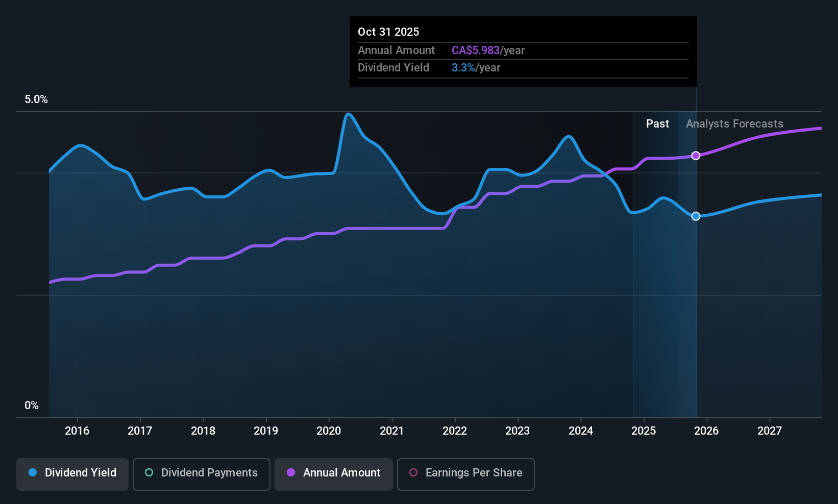Image resolution: width=838 pixels, height=504 pixels.
Task: Toggle the Annual Amount series
Action: pos(334,474)
